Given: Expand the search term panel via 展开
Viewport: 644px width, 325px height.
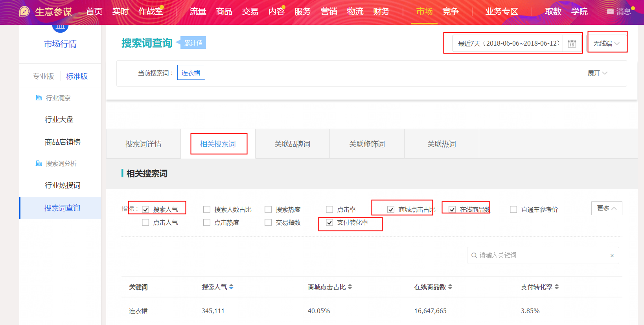Looking at the screenshot, I should coord(597,73).
